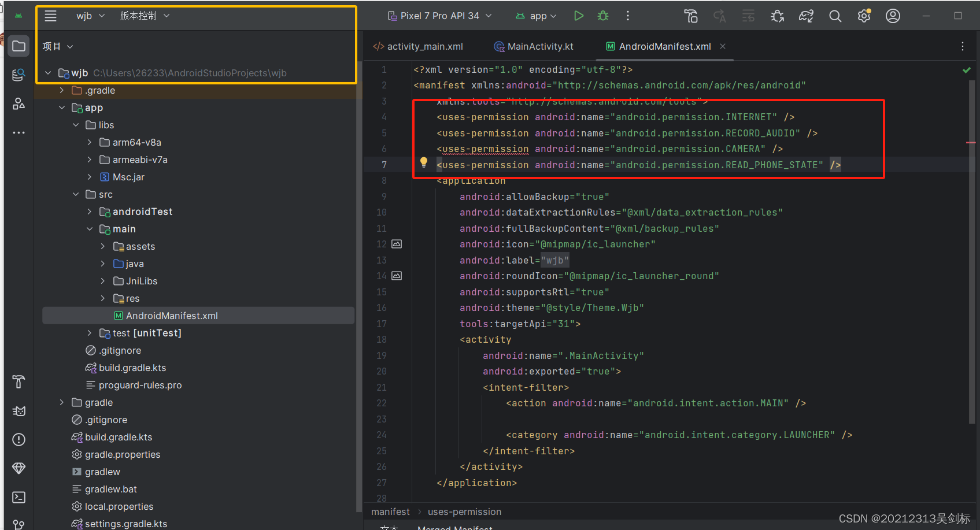This screenshot has width=980, height=530.
Task: Run the app with the green play button
Action: (x=578, y=16)
